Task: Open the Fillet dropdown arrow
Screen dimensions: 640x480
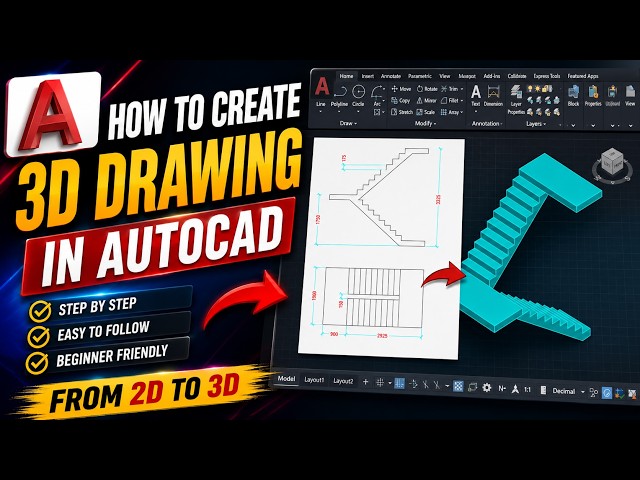Action: [x=462, y=100]
